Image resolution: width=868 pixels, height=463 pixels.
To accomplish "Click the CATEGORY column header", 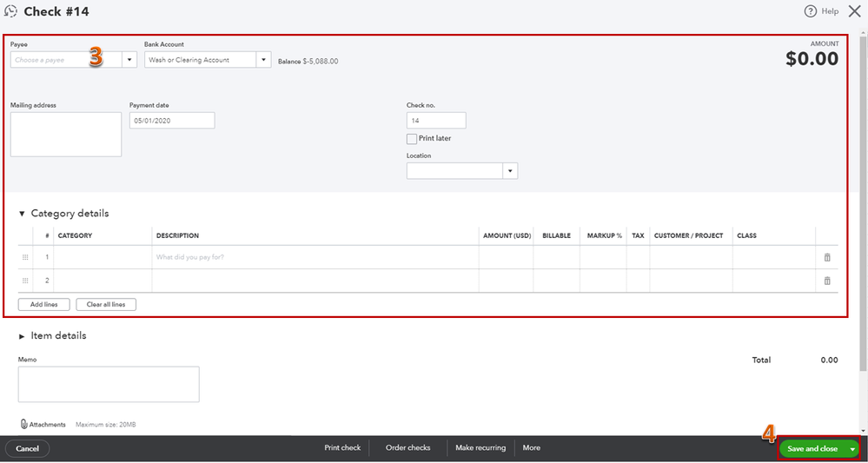I will pyautogui.click(x=76, y=235).
